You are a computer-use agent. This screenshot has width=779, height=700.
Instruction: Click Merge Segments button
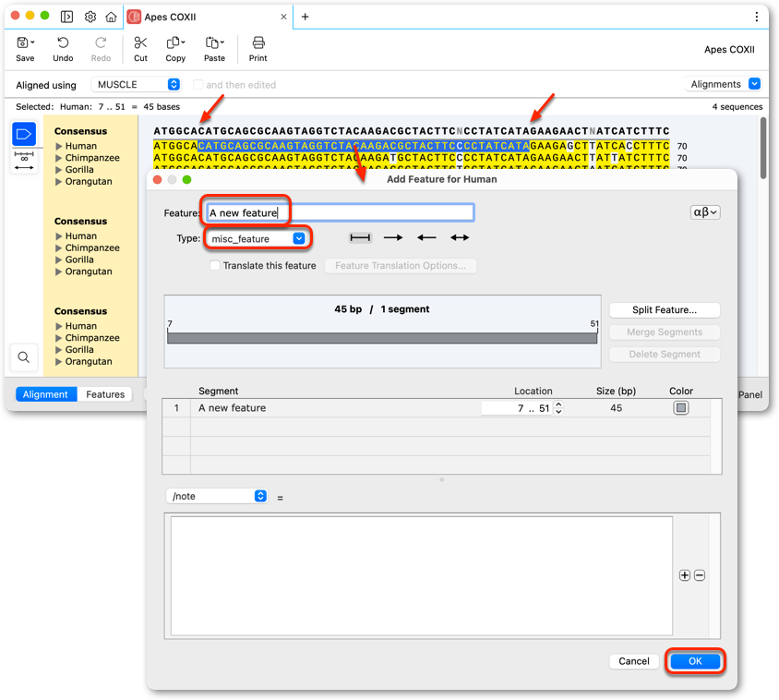click(665, 332)
